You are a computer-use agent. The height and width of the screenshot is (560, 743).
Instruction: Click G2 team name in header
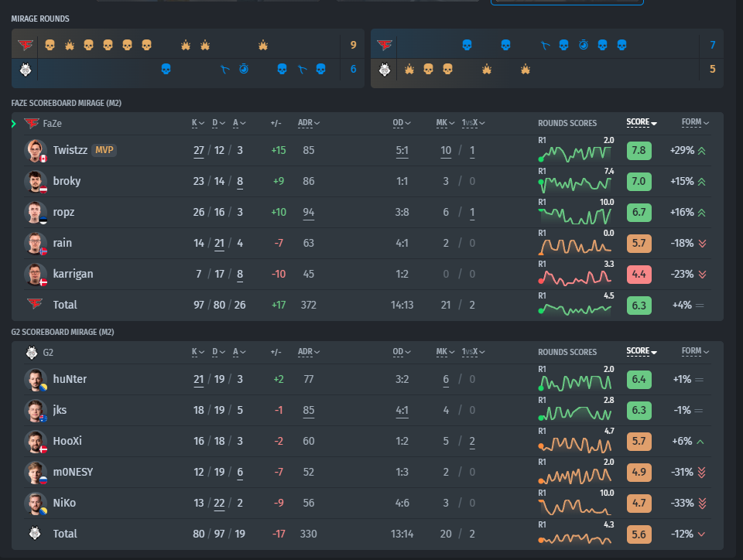(x=48, y=353)
